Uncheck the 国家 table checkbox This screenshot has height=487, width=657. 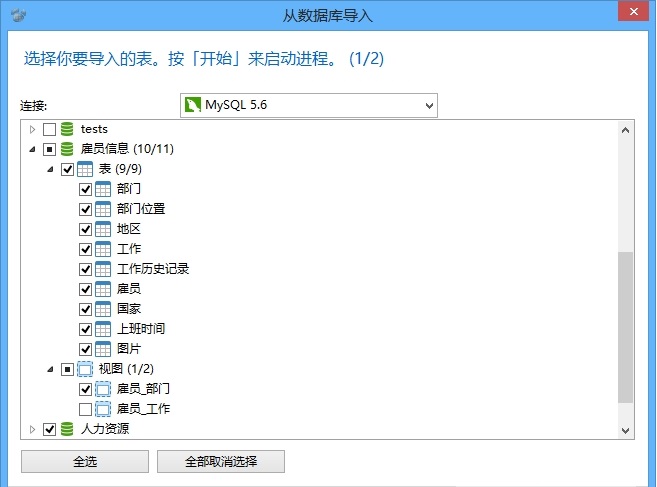tap(85, 309)
